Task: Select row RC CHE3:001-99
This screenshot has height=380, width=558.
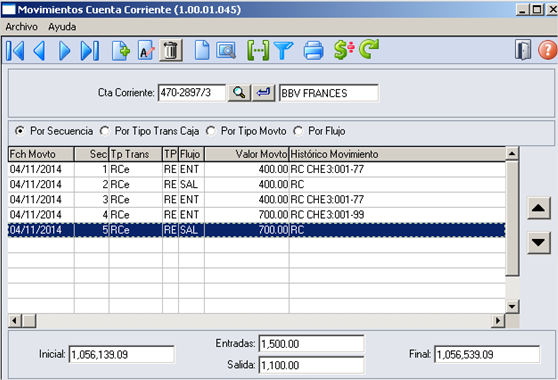Action: click(257, 215)
